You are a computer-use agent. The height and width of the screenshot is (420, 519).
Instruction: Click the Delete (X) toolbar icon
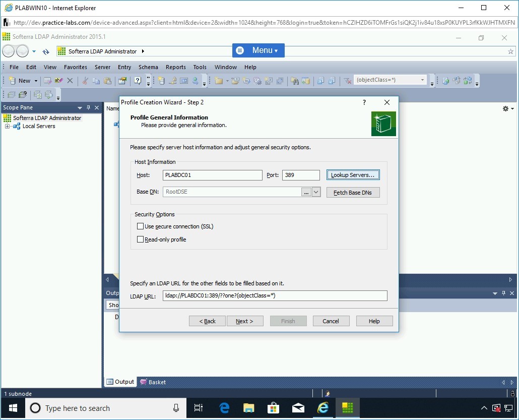[x=70, y=81]
